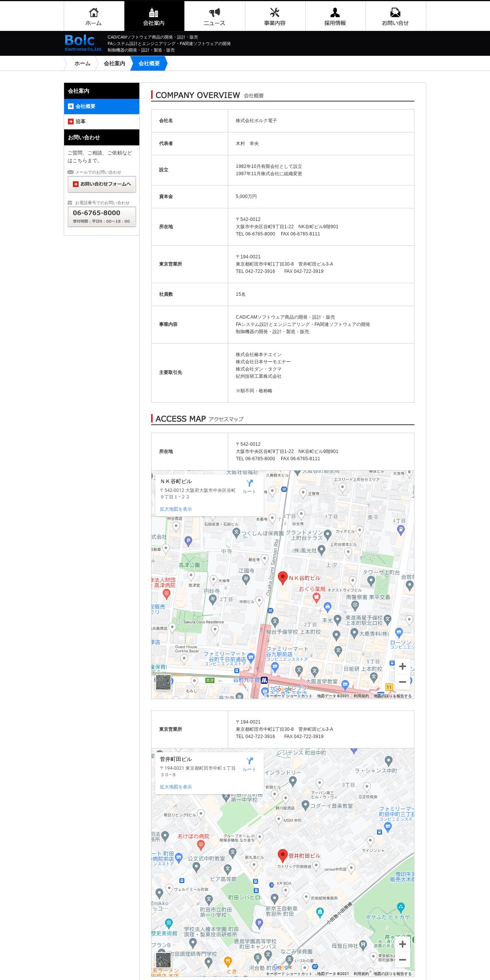
Task: Click the 5,000万円 capital value
Action: 246,197
